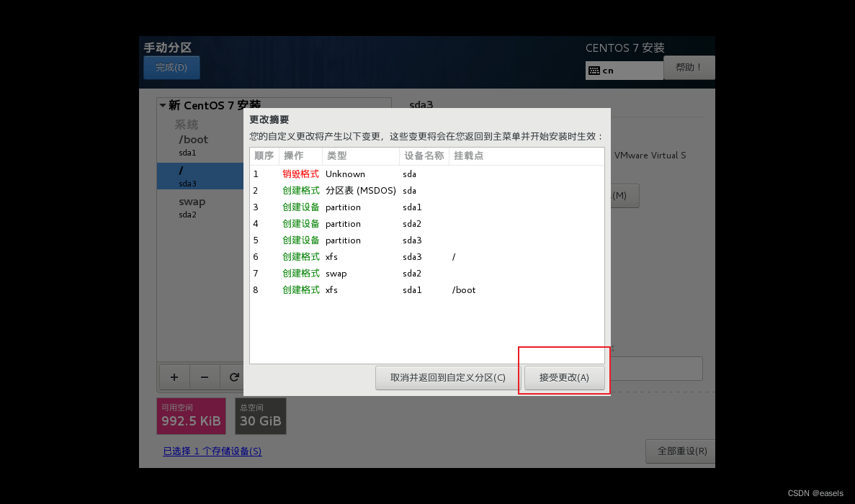Click the 设备名称 column header

(424, 156)
